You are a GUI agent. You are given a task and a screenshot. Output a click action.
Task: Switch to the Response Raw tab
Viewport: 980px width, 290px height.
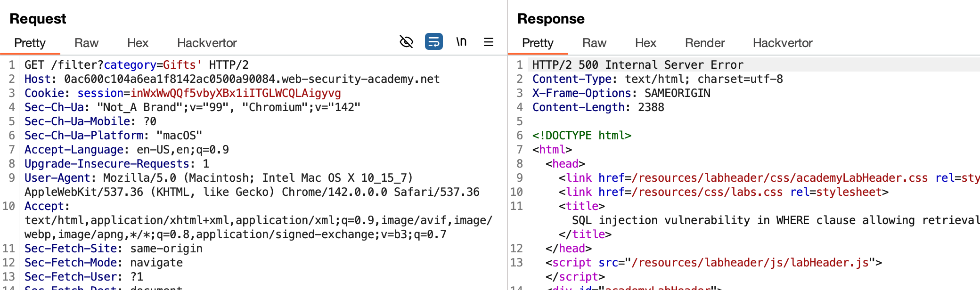[x=594, y=43]
